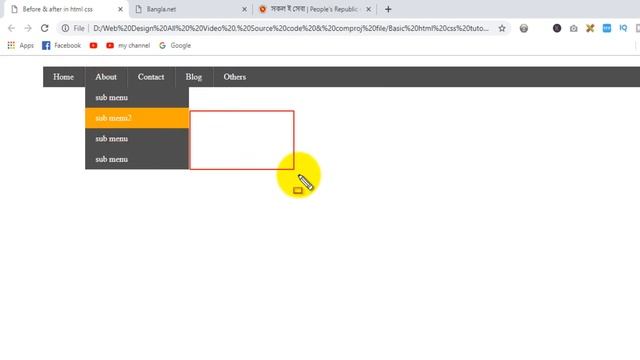Bookmark this page with the star icon
Image resolution: width=640 pixels, height=360 pixels.
(502, 28)
